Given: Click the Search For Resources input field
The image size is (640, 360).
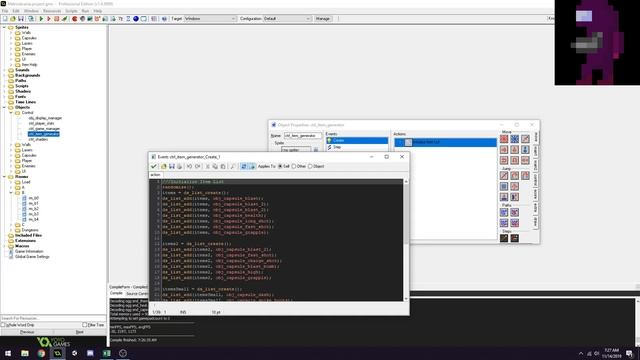Looking at the screenshot, I should pos(53,318).
